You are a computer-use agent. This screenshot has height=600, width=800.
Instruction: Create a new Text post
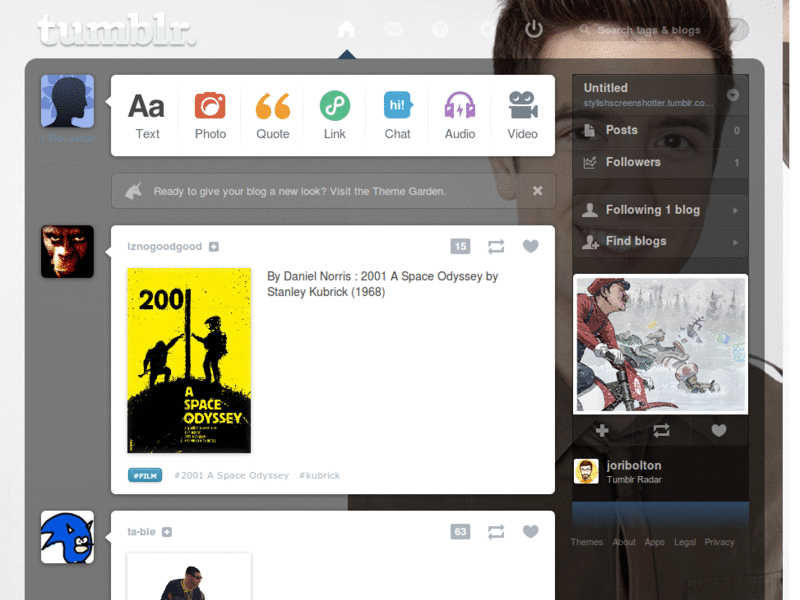click(147, 116)
